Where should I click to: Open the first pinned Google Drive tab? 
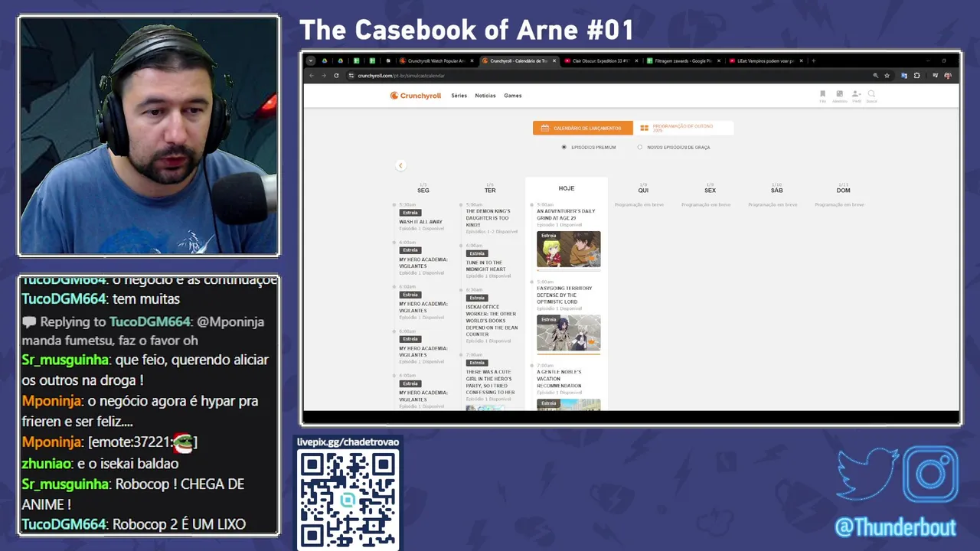pyautogui.click(x=325, y=60)
